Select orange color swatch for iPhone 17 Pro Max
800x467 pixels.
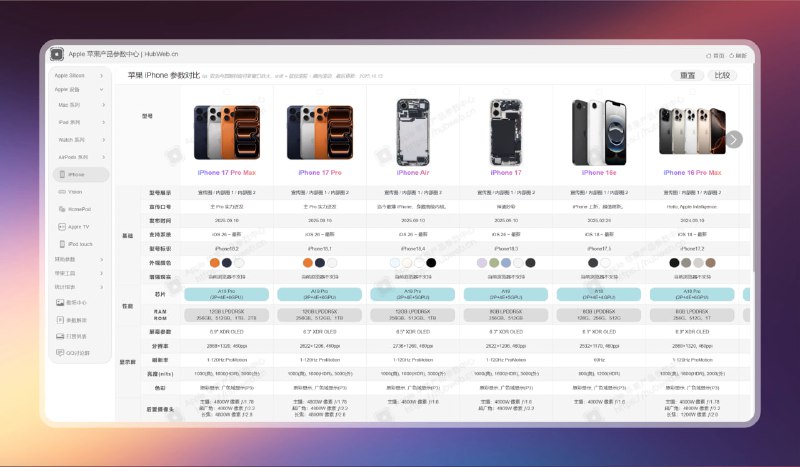pyautogui.click(x=215, y=263)
